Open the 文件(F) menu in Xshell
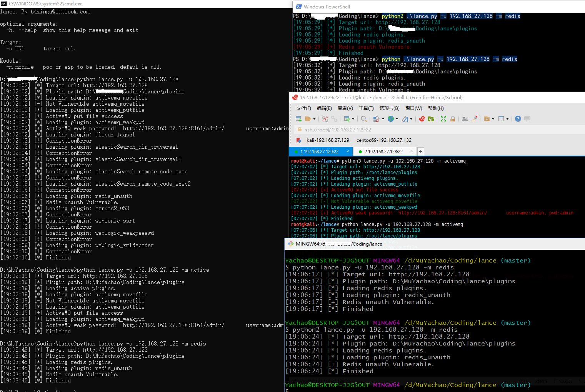The image size is (585, 392). pos(304,108)
